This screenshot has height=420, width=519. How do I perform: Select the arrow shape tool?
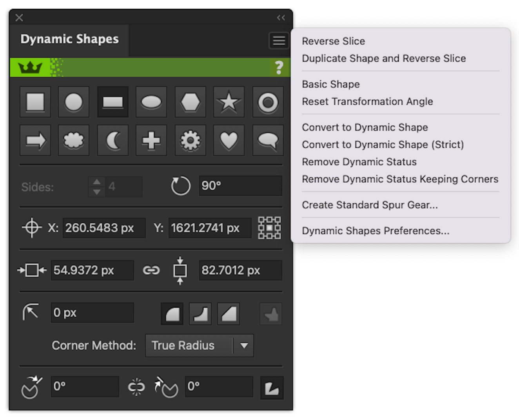point(35,140)
